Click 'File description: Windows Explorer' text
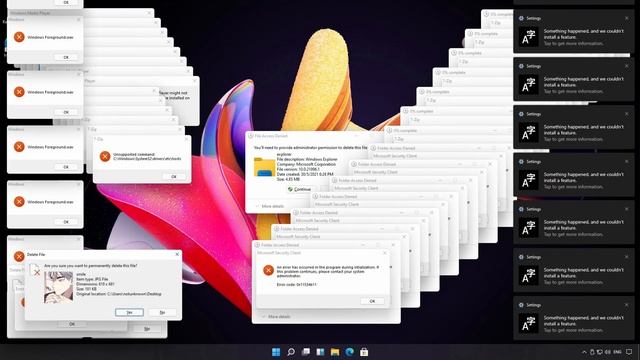 tap(307, 159)
